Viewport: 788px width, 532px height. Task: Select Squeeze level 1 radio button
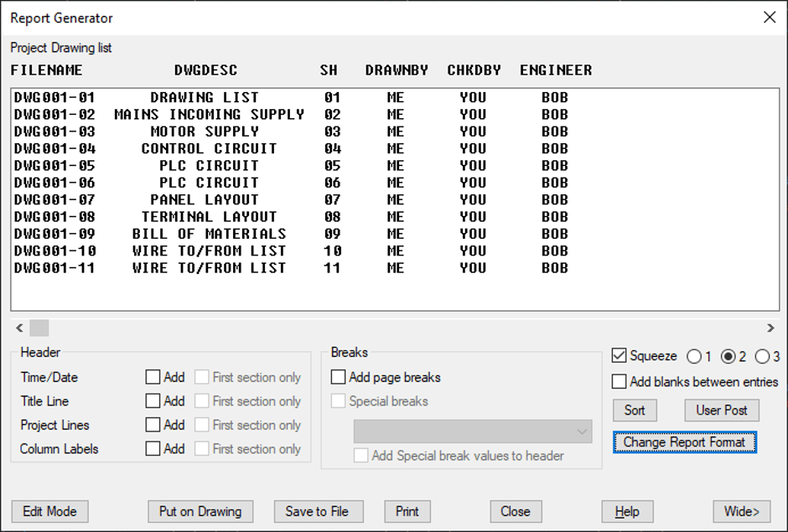coord(694,356)
